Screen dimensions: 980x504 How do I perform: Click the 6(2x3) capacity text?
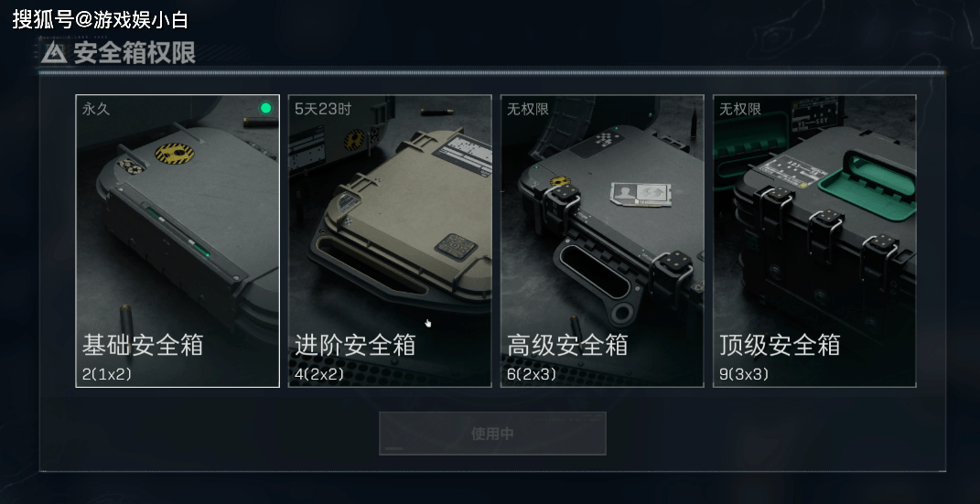[x=532, y=375]
